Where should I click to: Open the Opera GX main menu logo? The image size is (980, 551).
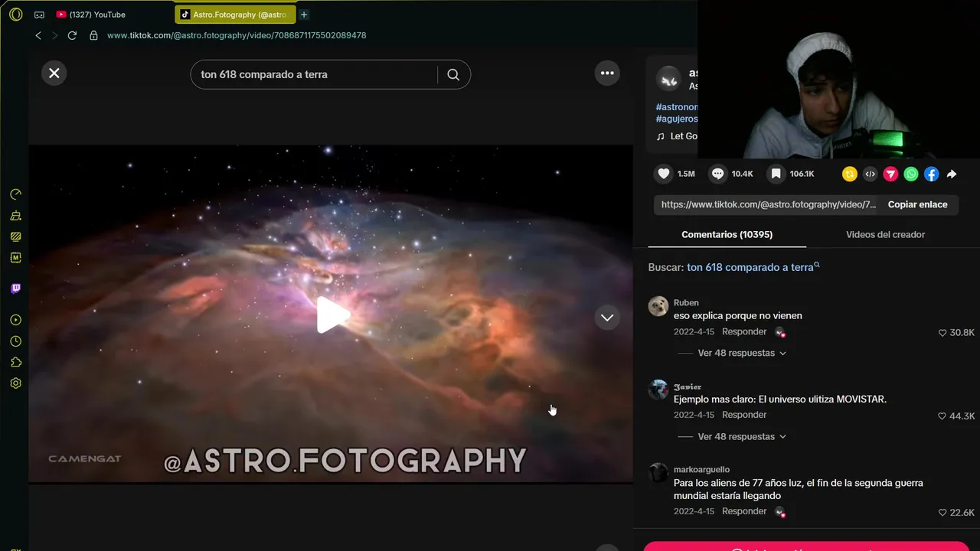pyautogui.click(x=15, y=15)
